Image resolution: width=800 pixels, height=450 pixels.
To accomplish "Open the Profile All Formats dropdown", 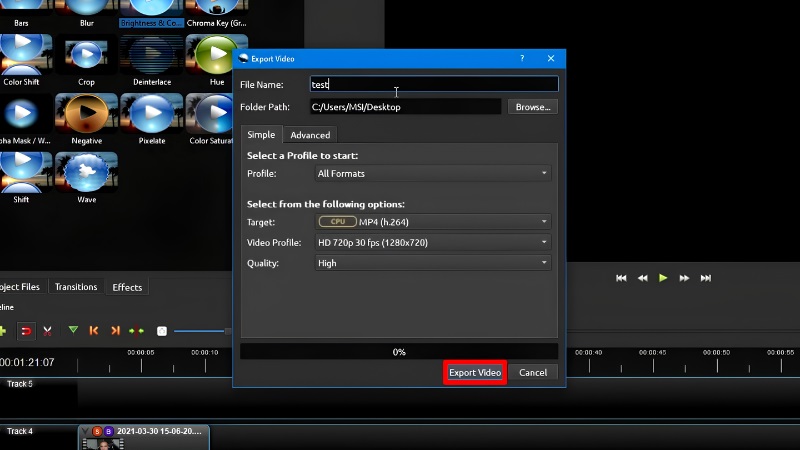I will pyautogui.click(x=433, y=173).
